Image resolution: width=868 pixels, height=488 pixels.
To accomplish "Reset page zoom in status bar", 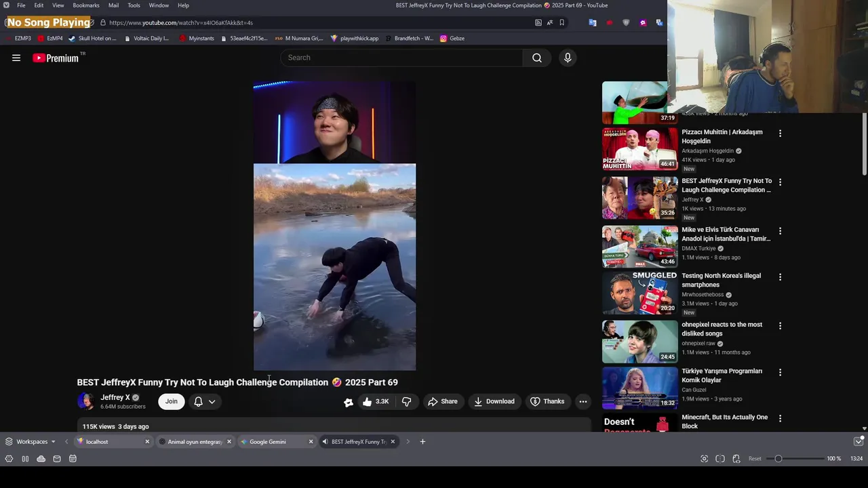I will coord(755,459).
